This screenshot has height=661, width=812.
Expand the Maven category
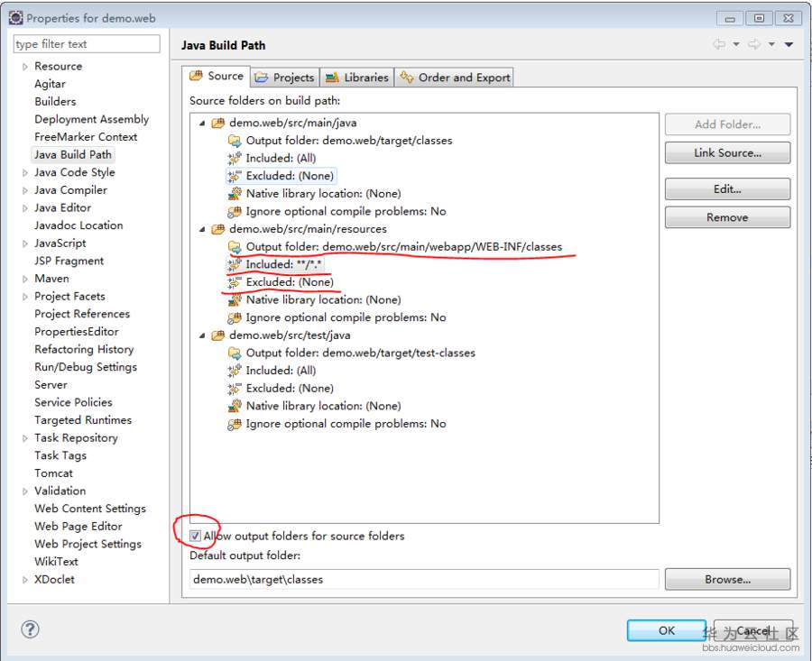[x=25, y=279]
